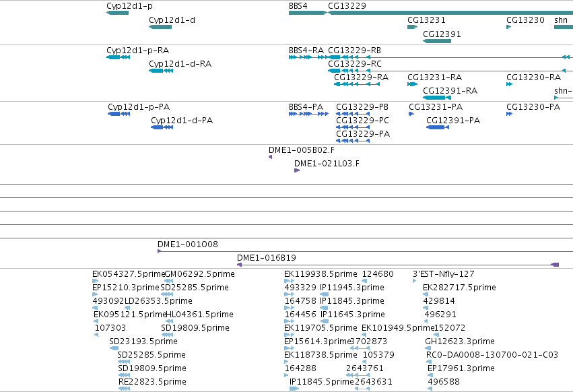The image size is (573, 392).
Task: Open EST label IP11845.5prime
Action: tap(322, 382)
